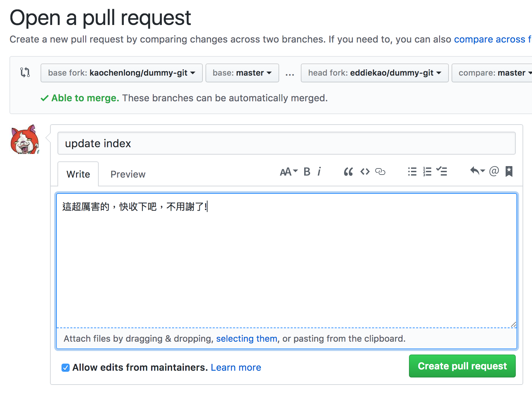Viewport: 532px width, 393px height.
Task: Open the Learn more link
Action: click(236, 367)
